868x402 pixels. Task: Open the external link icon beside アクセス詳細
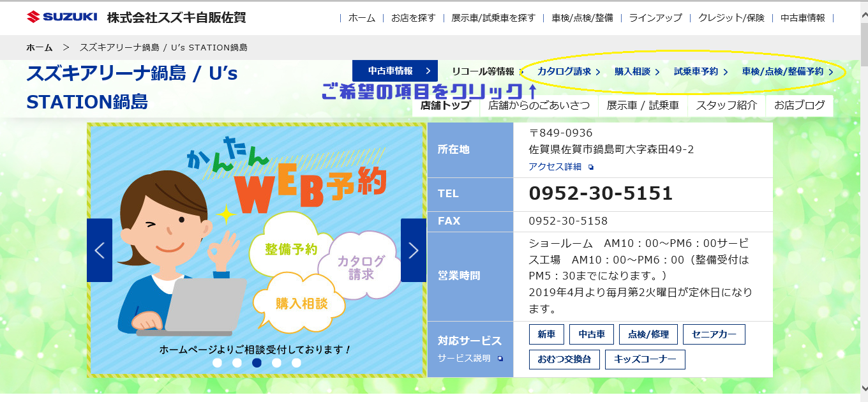[591, 167]
